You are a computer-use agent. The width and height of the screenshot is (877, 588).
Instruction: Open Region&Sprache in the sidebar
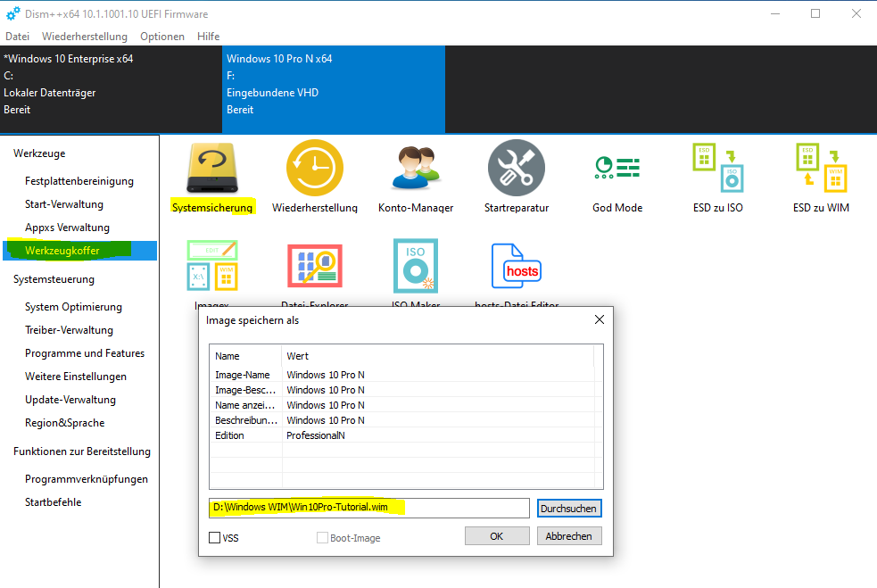(65, 423)
